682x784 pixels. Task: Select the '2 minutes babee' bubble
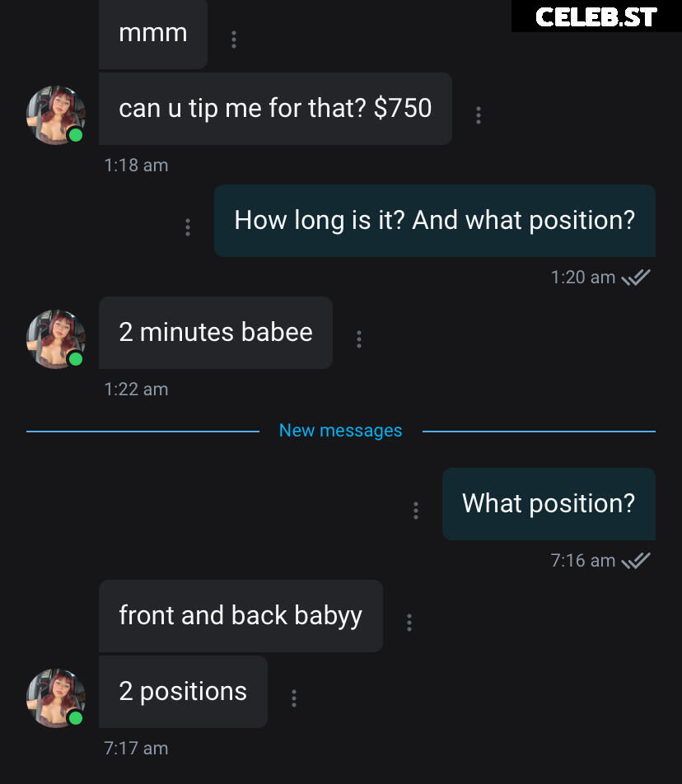(216, 333)
